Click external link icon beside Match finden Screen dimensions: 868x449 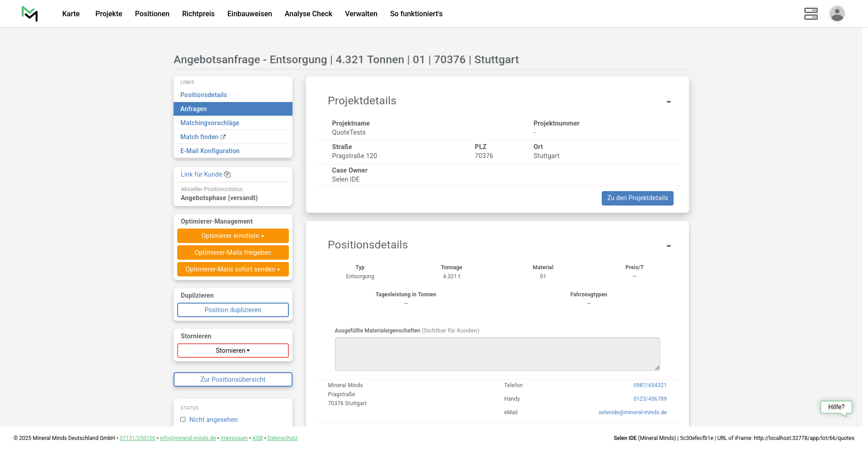[x=223, y=137]
